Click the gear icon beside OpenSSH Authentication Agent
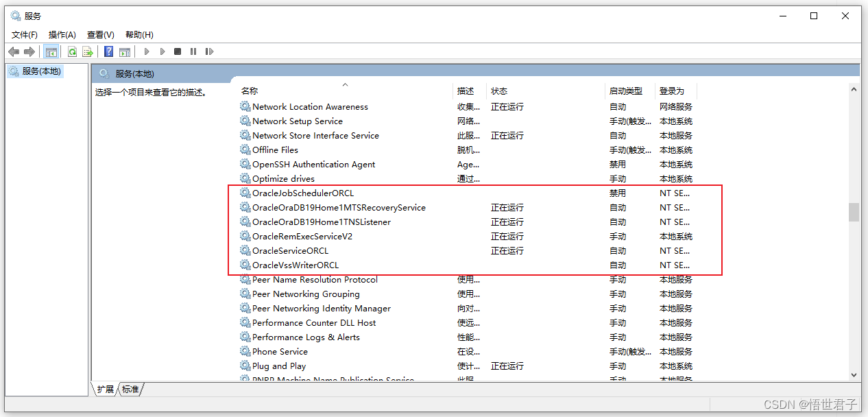The width and height of the screenshot is (868, 417). tap(245, 164)
